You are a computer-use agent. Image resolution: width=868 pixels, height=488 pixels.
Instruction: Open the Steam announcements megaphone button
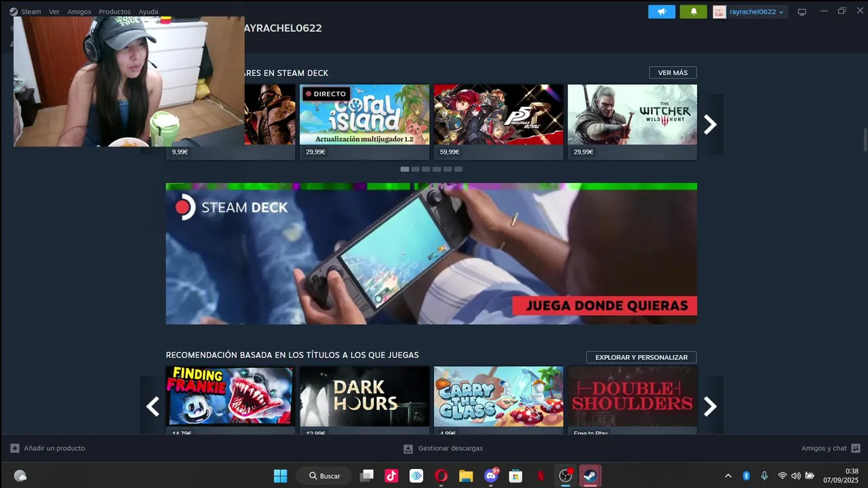pyautogui.click(x=662, y=12)
